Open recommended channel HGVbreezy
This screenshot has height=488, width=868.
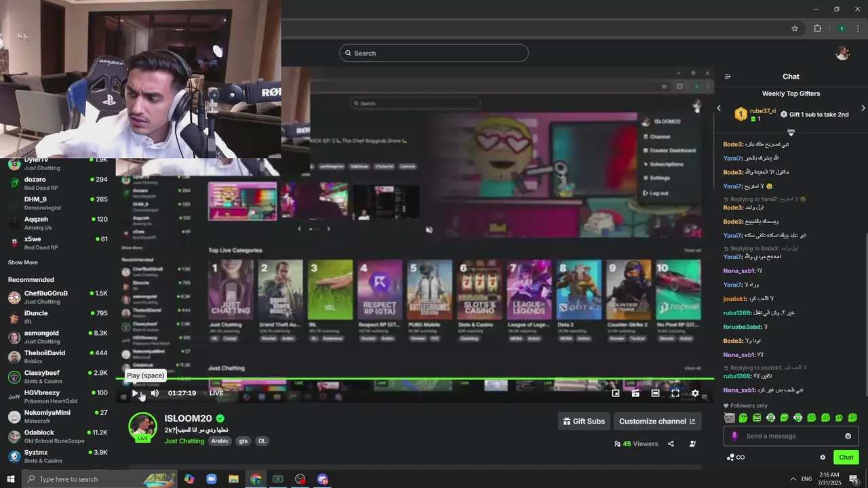[x=58, y=396]
